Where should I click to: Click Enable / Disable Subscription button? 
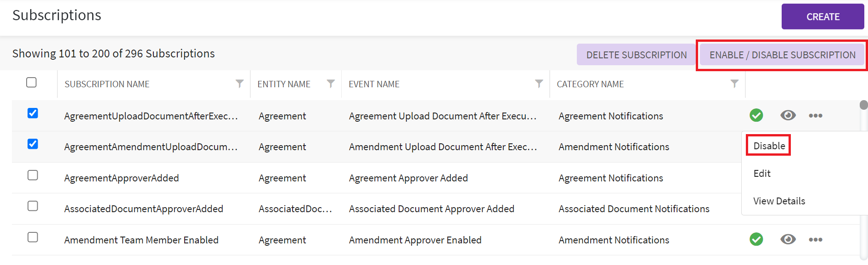click(x=782, y=55)
